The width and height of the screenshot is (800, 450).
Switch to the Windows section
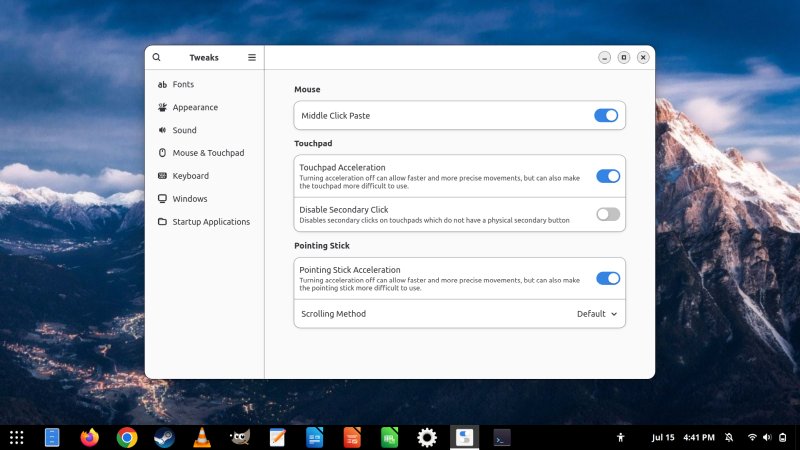[189, 199]
